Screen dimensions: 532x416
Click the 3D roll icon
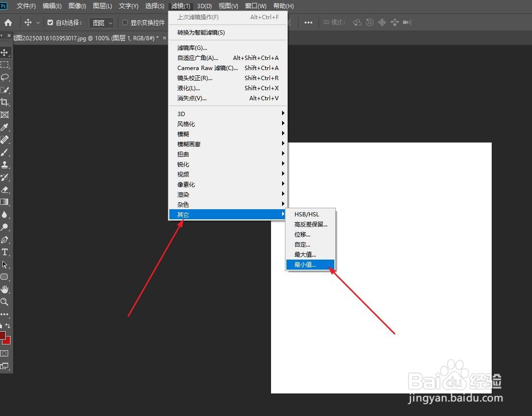click(x=370, y=23)
